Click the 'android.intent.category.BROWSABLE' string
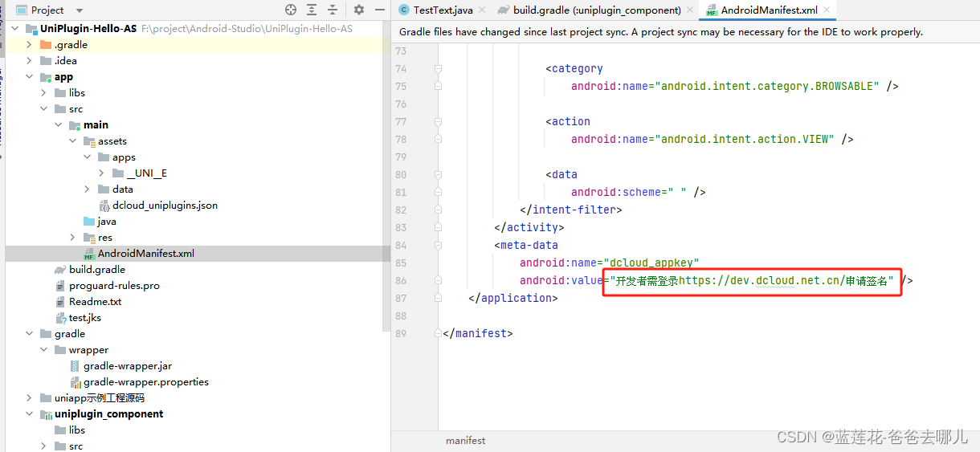This screenshot has height=452, width=980. (x=767, y=87)
